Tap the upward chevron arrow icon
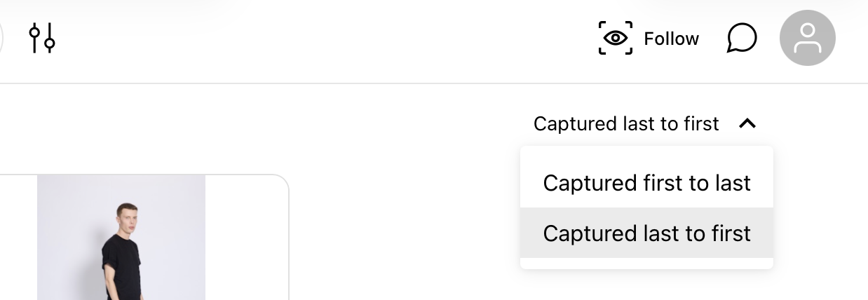868x300 pixels. tap(747, 124)
